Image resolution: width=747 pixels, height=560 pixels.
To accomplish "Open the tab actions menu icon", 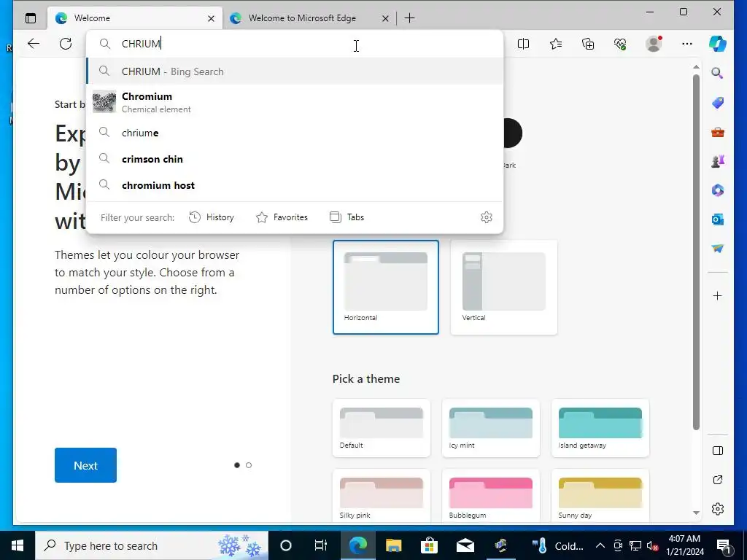I will click(x=31, y=18).
